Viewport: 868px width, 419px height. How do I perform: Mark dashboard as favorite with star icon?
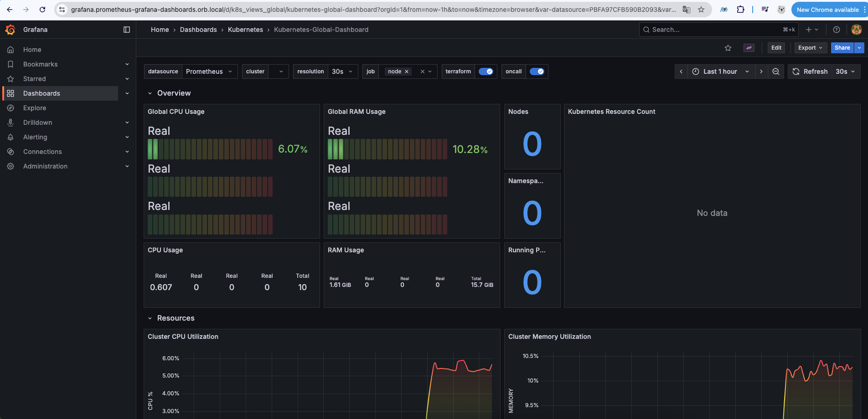728,48
